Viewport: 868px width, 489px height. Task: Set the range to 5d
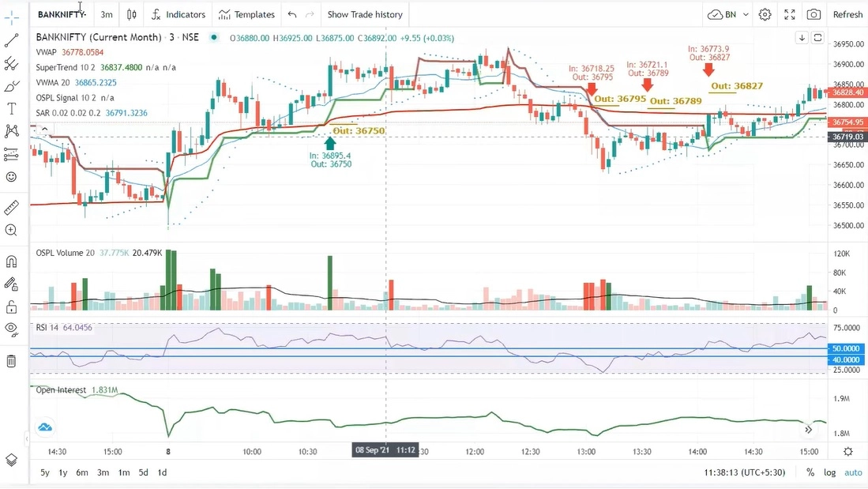[144, 472]
